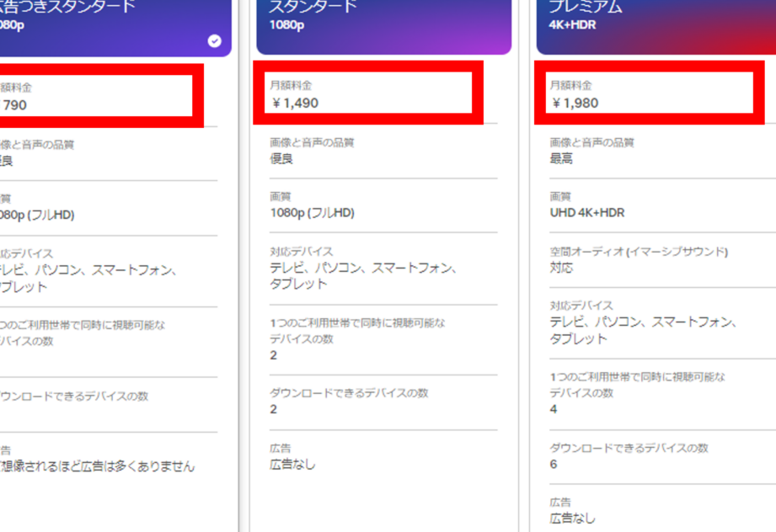
Task: Click the Premium 広告なし text
Action: (x=573, y=519)
